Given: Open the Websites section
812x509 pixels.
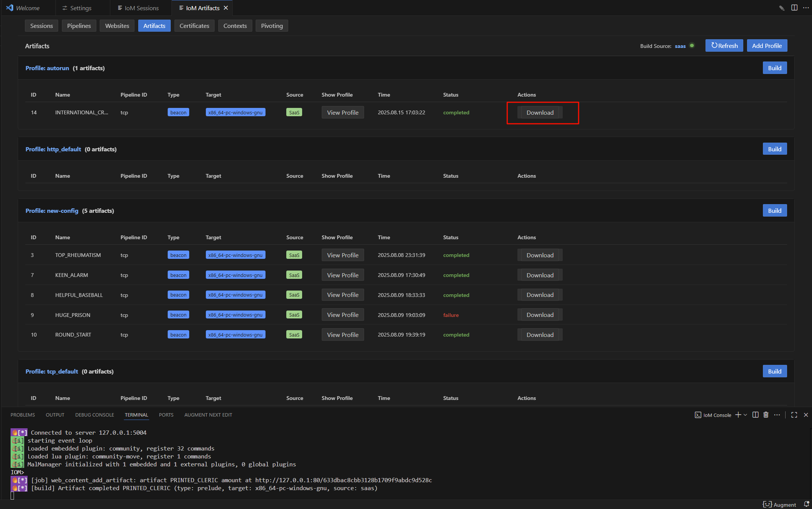Looking at the screenshot, I should pyautogui.click(x=117, y=26).
